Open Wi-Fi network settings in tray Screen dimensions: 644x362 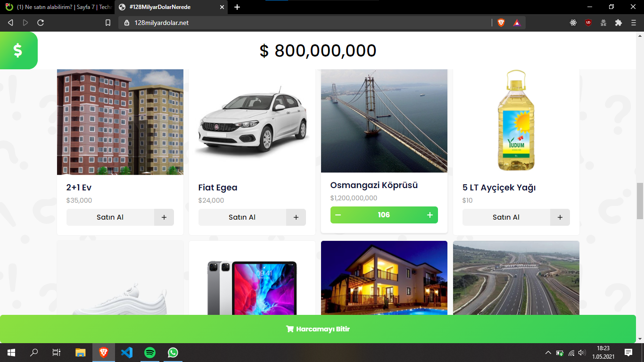(571, 353)
